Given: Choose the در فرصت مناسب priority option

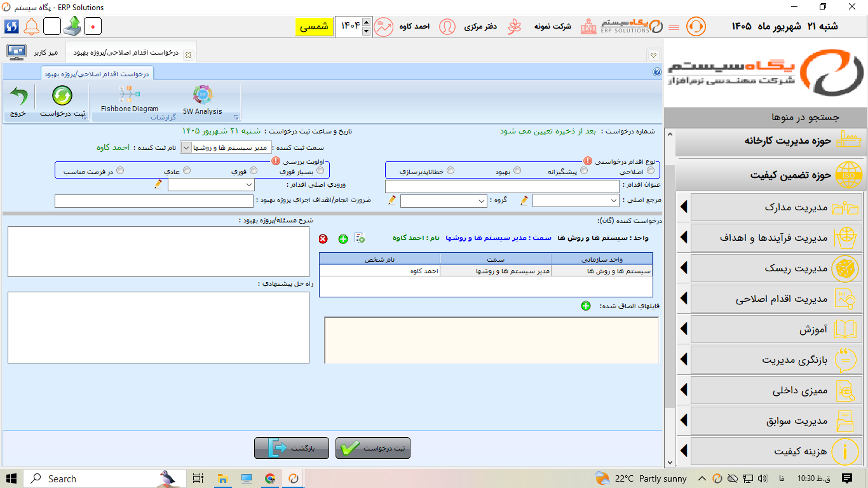Looking at the screenshot, I should coord(120,170).
